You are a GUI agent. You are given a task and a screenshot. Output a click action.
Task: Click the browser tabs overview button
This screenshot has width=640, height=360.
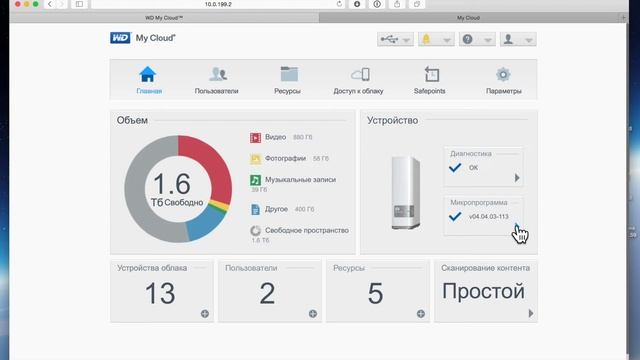click(417, 4)
